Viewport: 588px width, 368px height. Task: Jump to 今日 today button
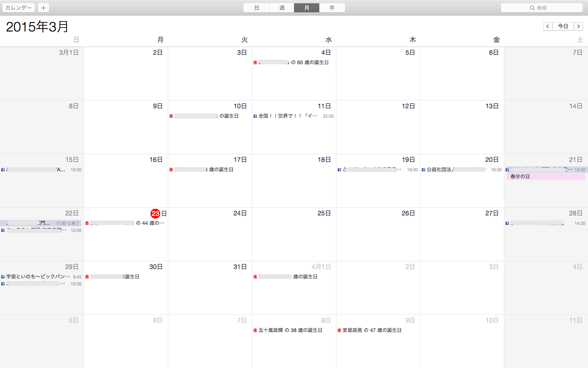point(563,26)
